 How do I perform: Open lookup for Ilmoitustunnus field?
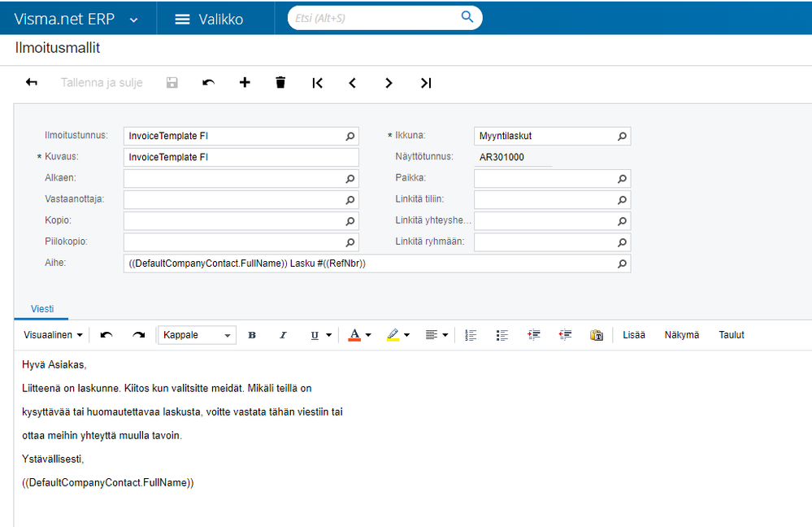(x=350, y=137)
